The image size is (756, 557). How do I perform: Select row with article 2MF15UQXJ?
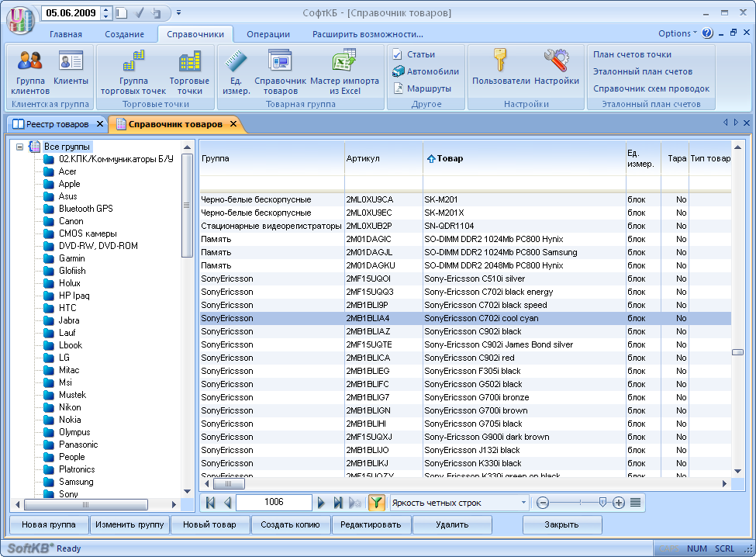click(465, 437)
